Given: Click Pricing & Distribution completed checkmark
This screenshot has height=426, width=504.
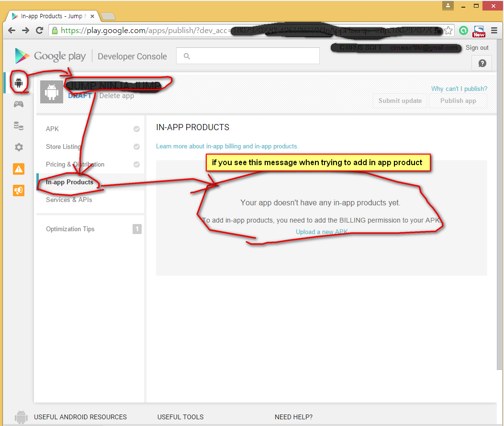Looking at the screenshot, I should tap(136, 164).
